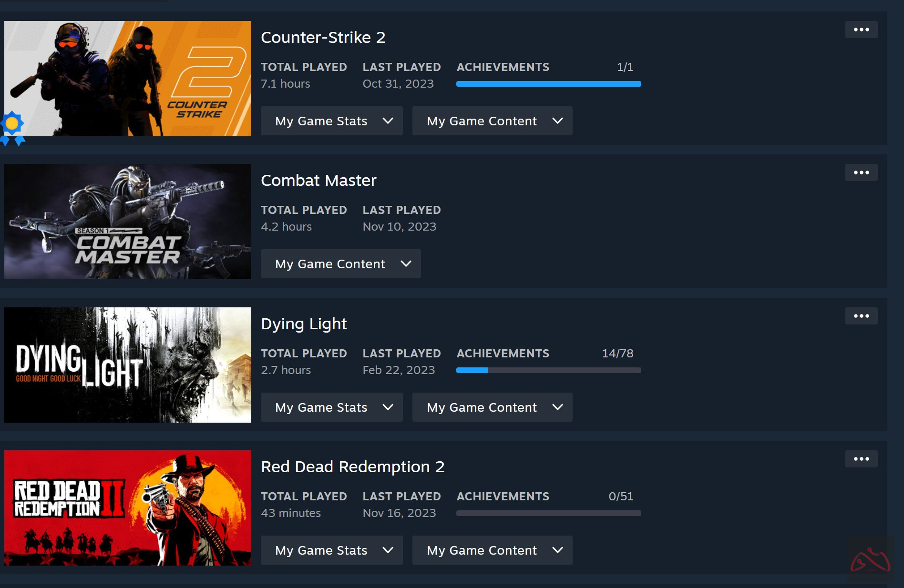The height and width of the screenshot is (588, 904).
Task: Expand My Game Stats for Red Dead Redemption 2
Action: click(331, 550)
